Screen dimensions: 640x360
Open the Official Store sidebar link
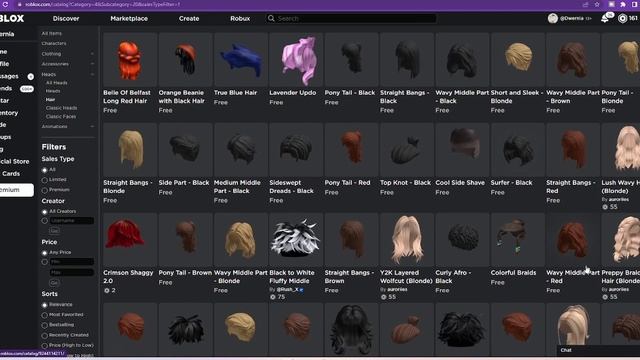(x=15, y=161)
